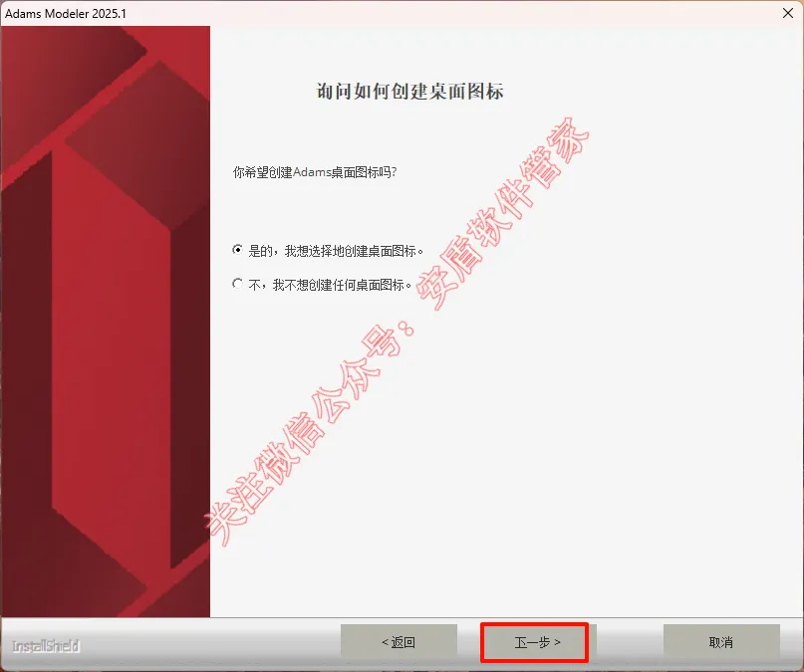Click the 下一步 > button
The image size is (804, 672).
point(537,642)
